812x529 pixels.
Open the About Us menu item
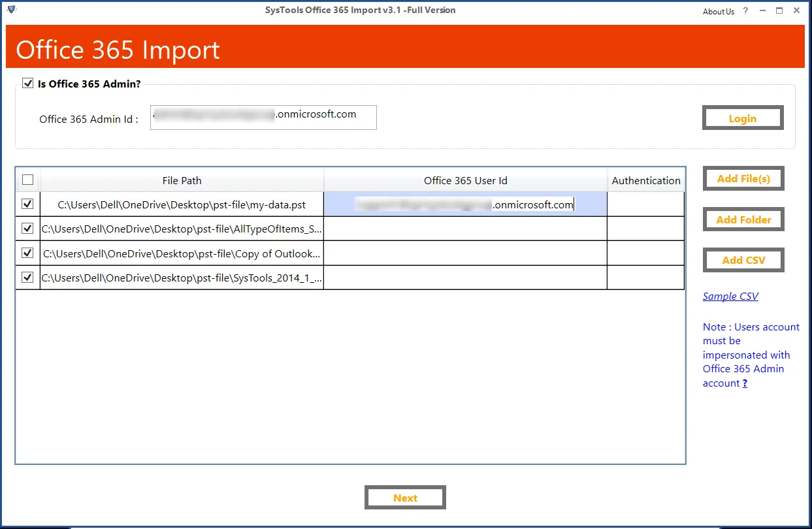coord(719,11)
